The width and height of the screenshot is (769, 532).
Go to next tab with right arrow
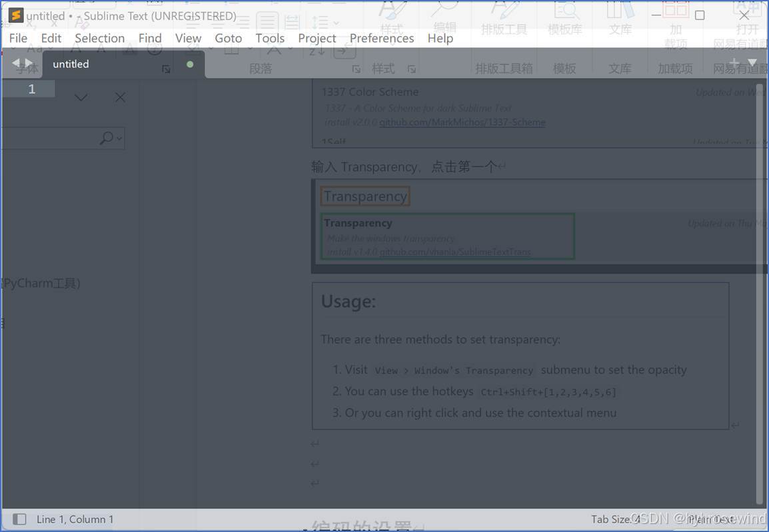coord(29,63)
